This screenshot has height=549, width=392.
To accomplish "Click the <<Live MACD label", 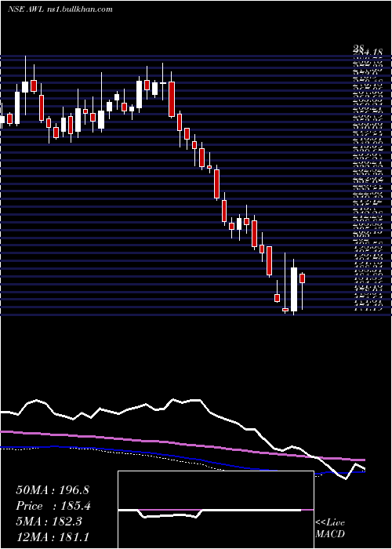I will coord(330,529).
